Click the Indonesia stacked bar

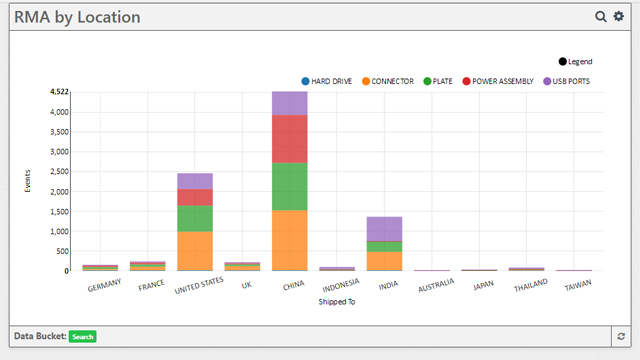pyautogui.click(x=337, y=269)
